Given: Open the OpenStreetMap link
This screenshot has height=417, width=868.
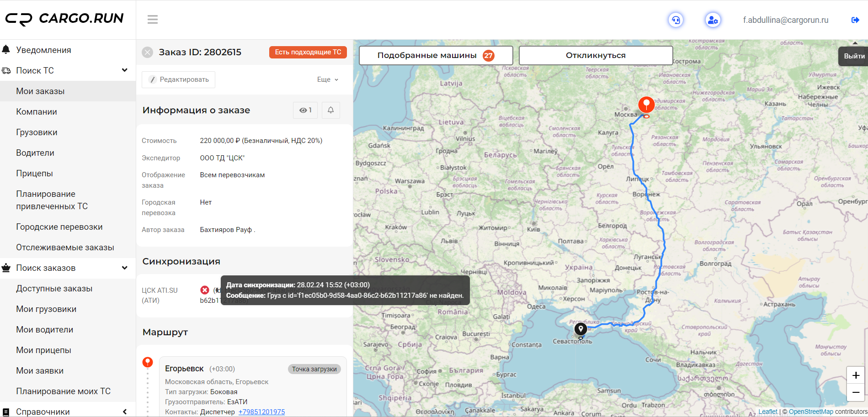Looking at the screenshot, I should 811,412.
